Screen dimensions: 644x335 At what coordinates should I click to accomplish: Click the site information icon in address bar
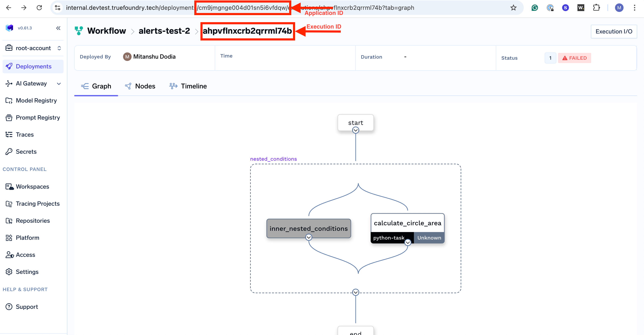[x=58, y=8]
